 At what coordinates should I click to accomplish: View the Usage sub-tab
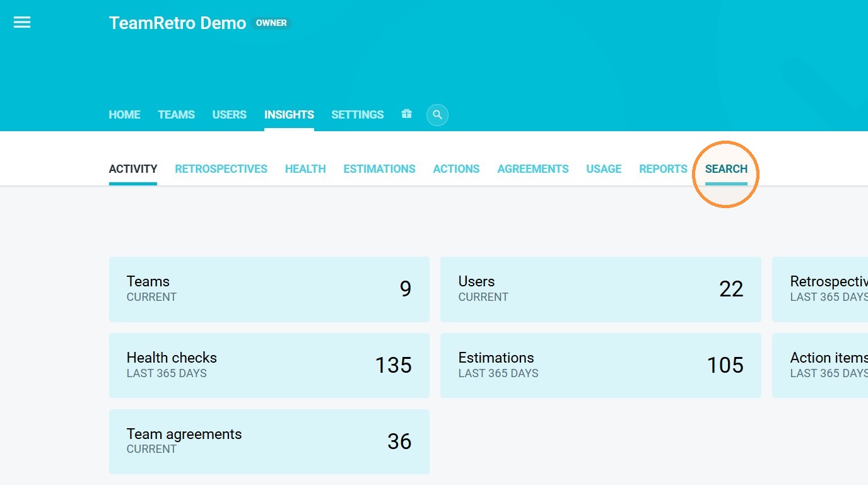(604, 169)
